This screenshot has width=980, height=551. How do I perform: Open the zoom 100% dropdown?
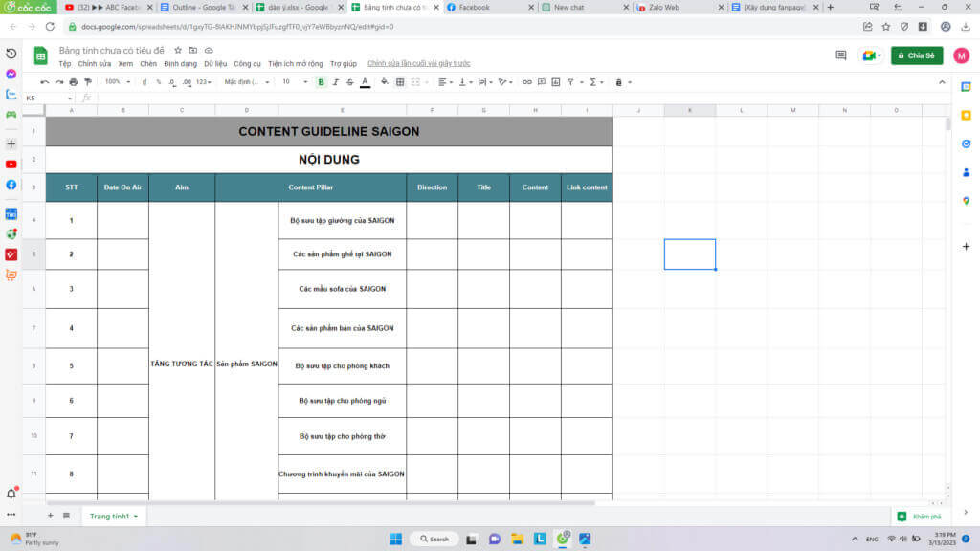118,82
